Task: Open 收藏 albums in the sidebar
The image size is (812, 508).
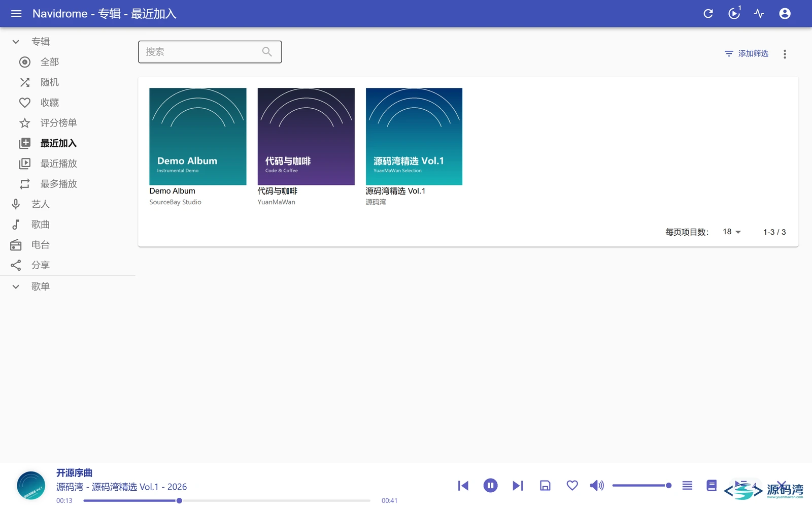Action: pyautogui.click(x=68, y=103)
